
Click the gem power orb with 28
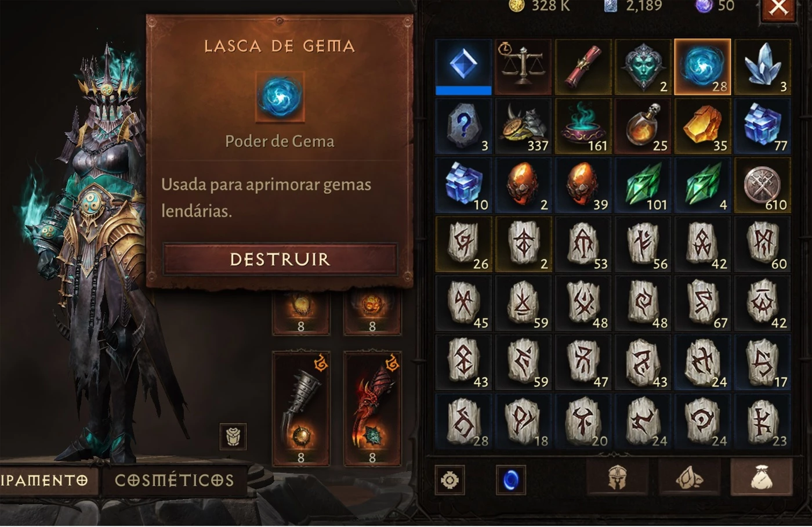click(x=702, y=67)
